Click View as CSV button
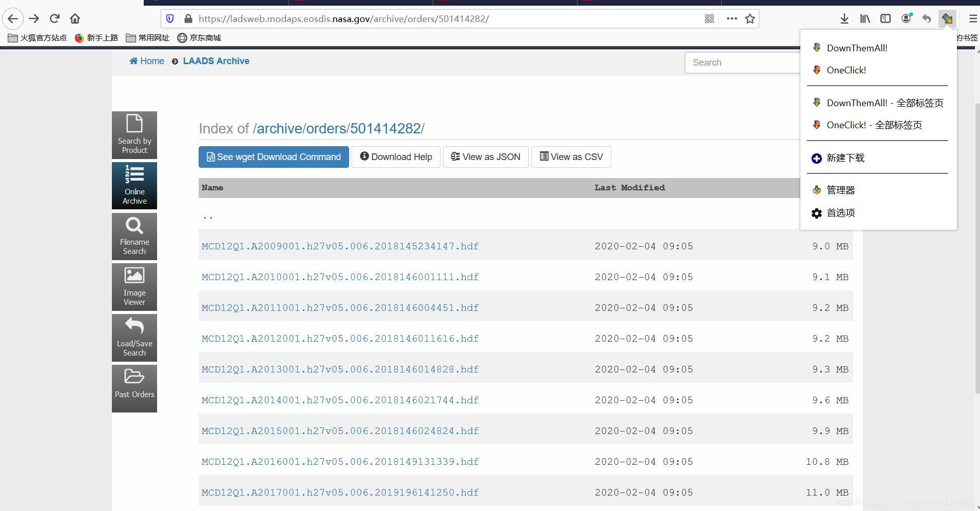Image resolution: width=980 pixels, height=511 pixels. tap(571, 157)
